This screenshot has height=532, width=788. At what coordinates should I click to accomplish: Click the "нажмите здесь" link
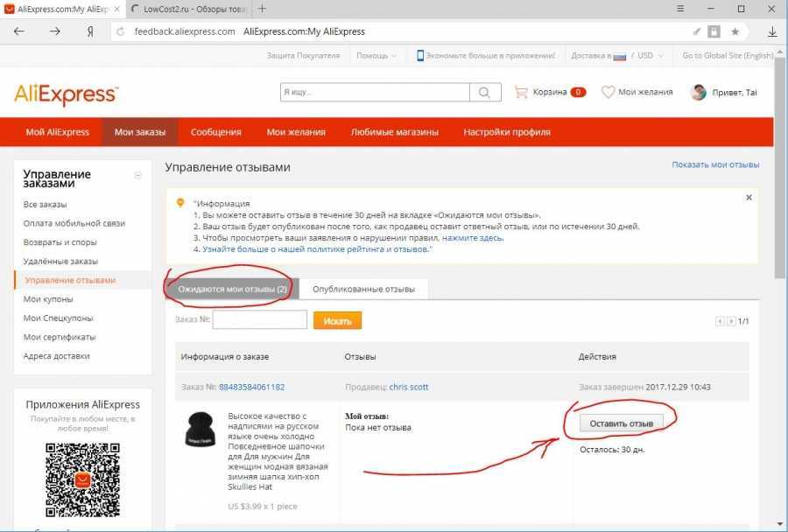tap(473, 238)
